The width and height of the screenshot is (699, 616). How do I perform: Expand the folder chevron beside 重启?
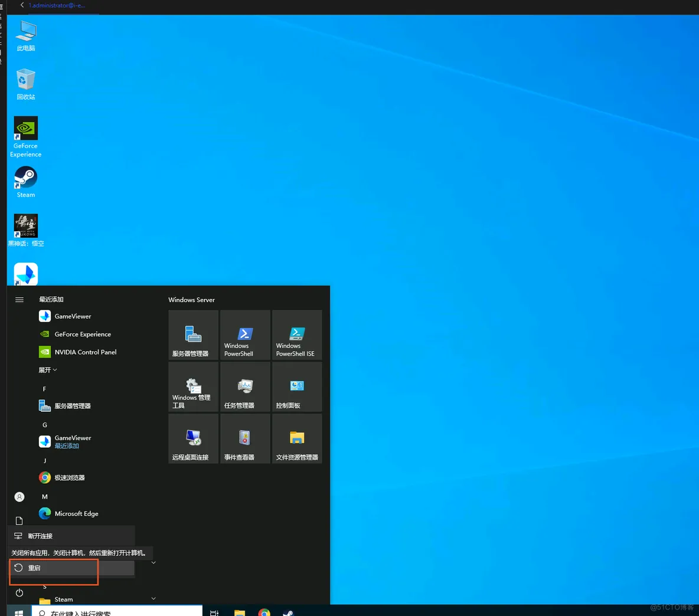(x=153, y=563)
